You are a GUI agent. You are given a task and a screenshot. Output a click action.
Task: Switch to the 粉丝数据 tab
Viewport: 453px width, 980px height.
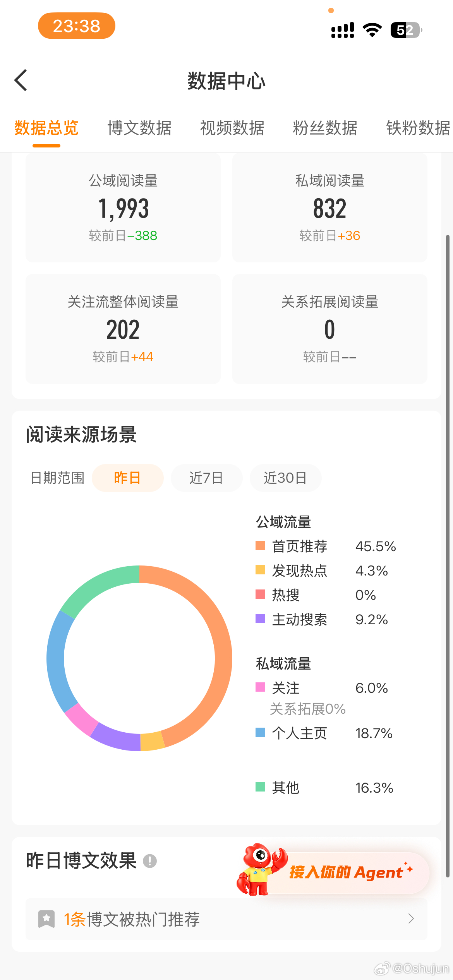tap(325, 128)
